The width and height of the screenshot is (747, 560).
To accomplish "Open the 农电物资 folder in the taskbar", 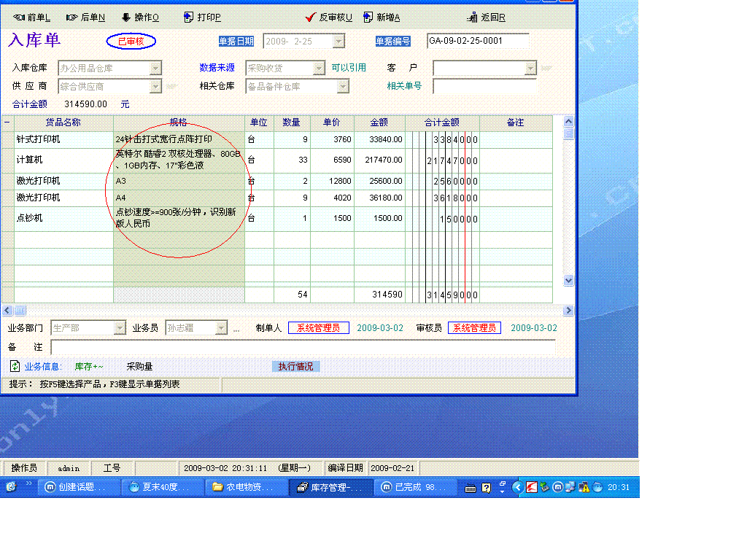I will coord(244,487).
